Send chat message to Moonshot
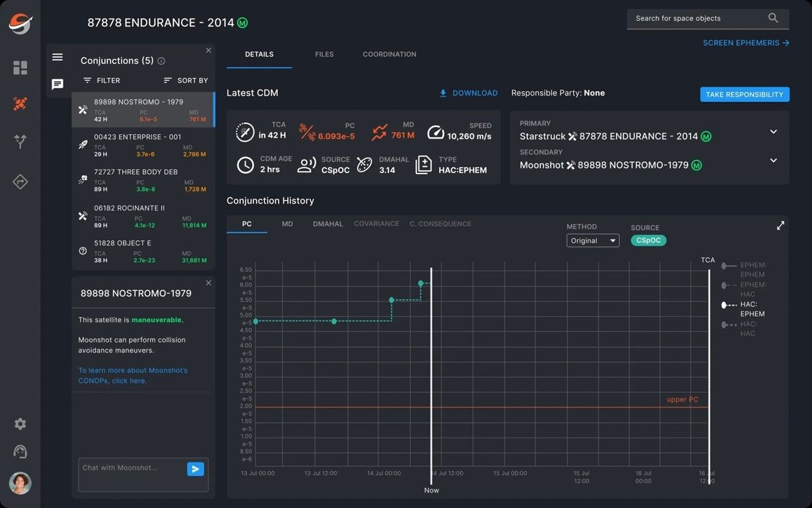The image size is (812, 508). pyautogui.click(x=195, y=469)
